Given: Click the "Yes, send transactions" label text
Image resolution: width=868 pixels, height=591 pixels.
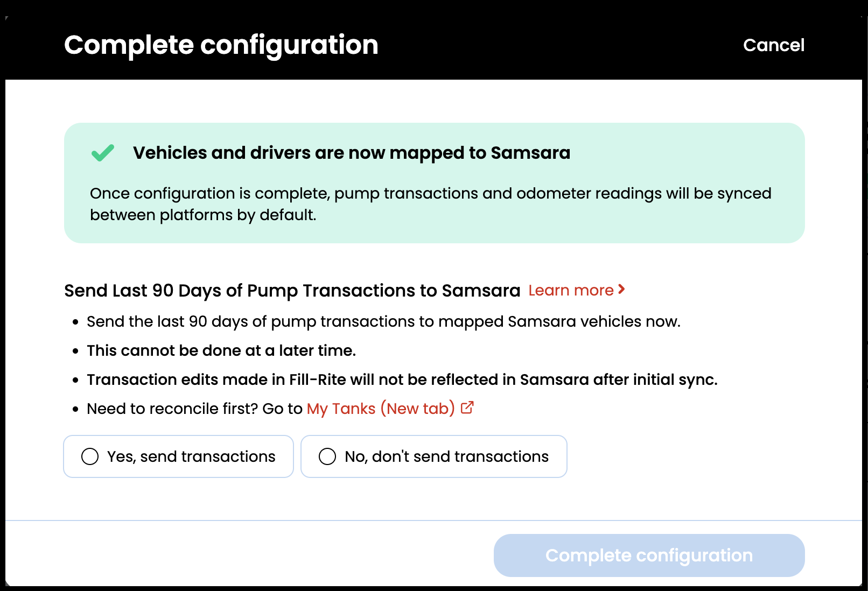Looking at the screenshot, I should (x=191, y=456).
